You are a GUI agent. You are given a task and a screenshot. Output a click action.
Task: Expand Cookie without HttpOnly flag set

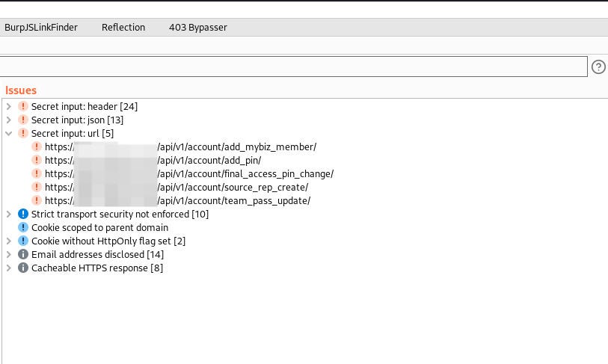tap(9, 241)
